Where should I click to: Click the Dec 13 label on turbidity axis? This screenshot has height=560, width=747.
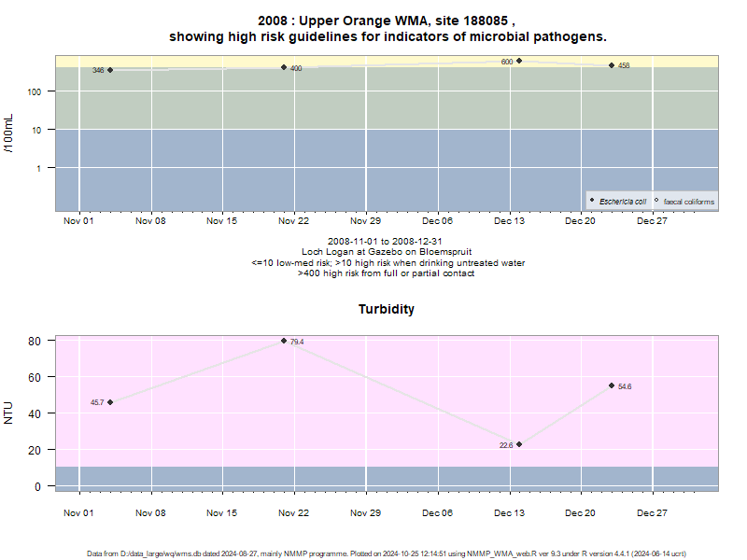509,513
